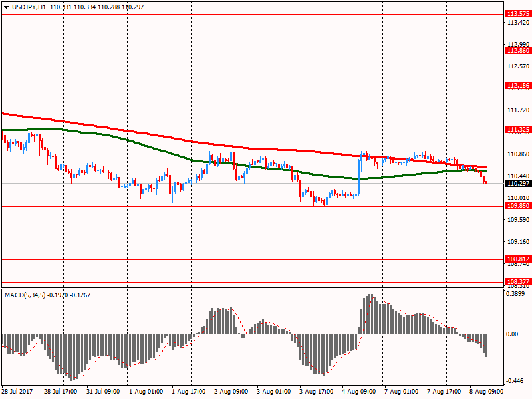The image size is (532, 399).
Task: Select the red 112.860 price level label
Action: pyautogui.click(x=518, y=51)
